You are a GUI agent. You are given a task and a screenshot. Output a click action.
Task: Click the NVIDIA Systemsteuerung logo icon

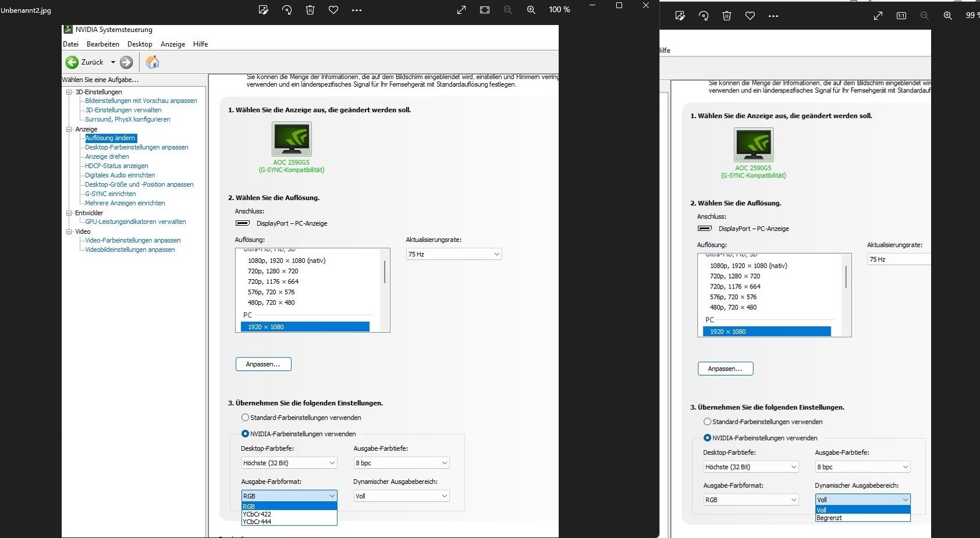(x=68, y=29)
